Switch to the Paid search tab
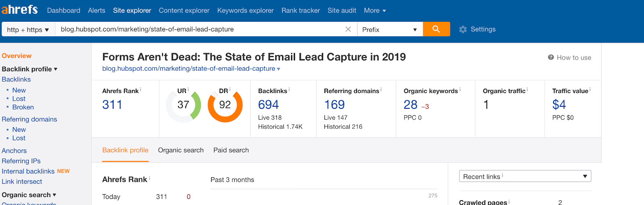Viewport: 644px width, 205px height. tap(231, 150)
